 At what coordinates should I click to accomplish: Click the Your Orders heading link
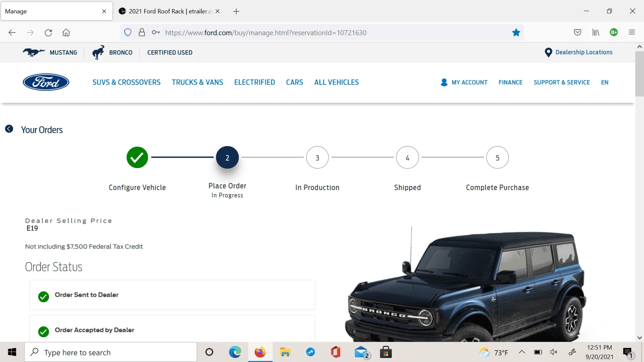click(x=42, y=130)
